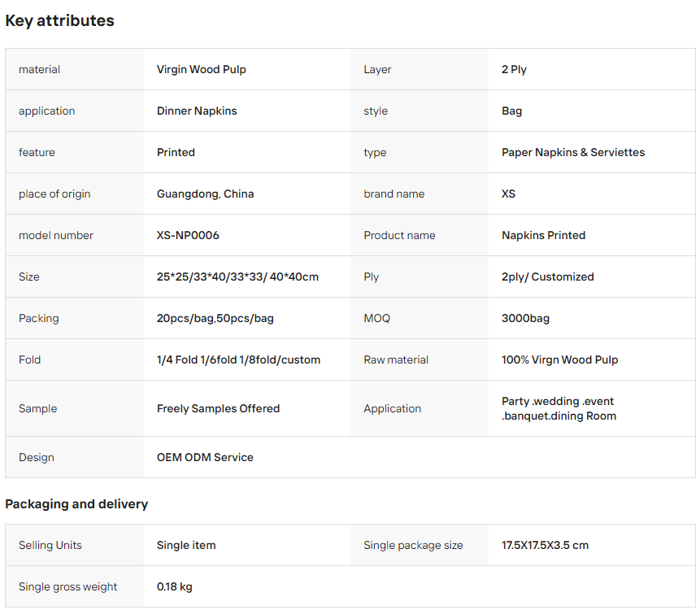Click the 'Packaging and delivery' heading
The width and height of the screenshot is (700, 610).
(x=76, y=504)
